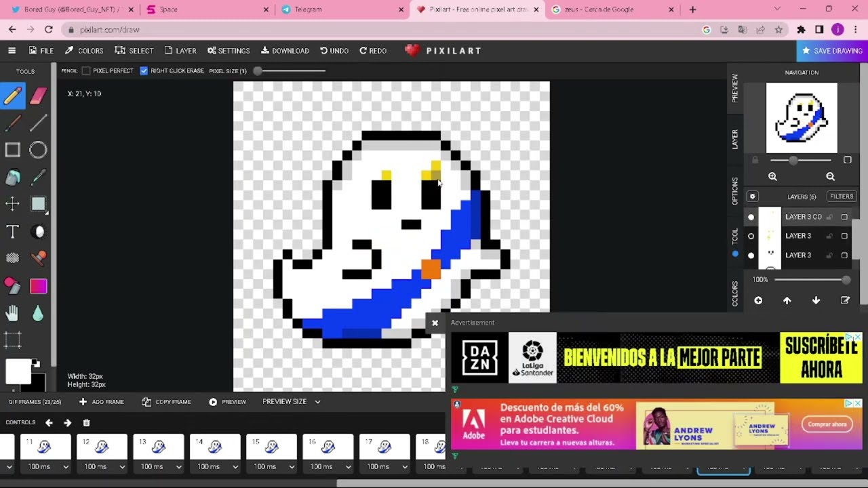Select the Move tool
The height and width of the screenshot is (488, 868).
13,204
